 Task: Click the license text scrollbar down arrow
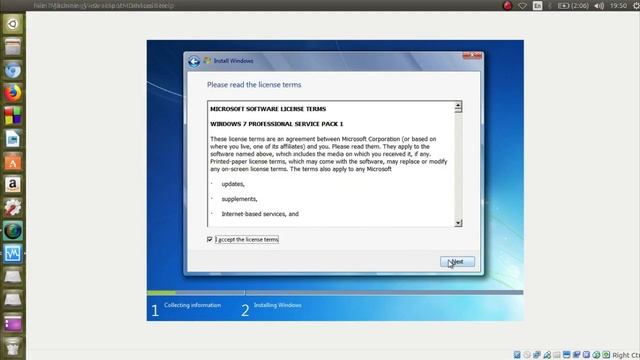click(x=458, y=223)
